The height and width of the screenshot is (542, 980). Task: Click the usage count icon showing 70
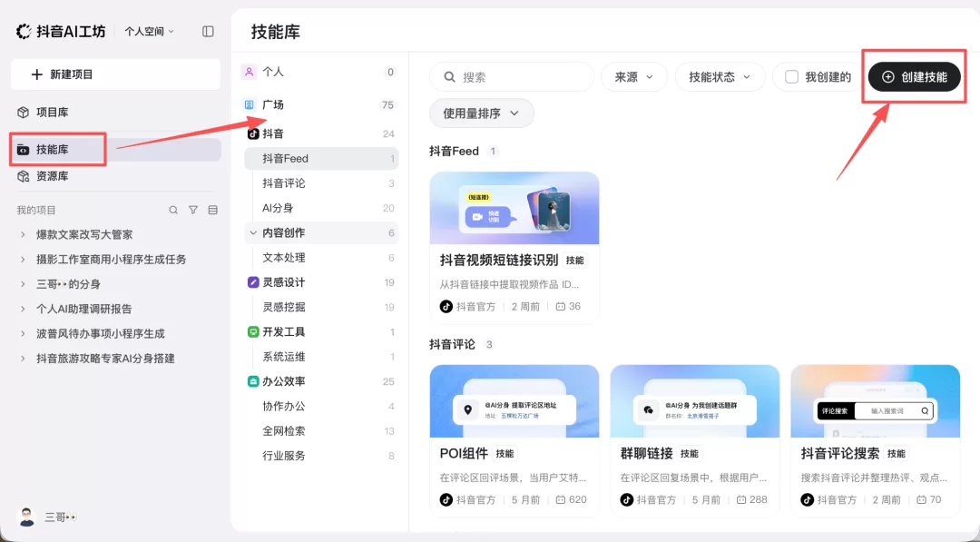[x=921, y=499]
